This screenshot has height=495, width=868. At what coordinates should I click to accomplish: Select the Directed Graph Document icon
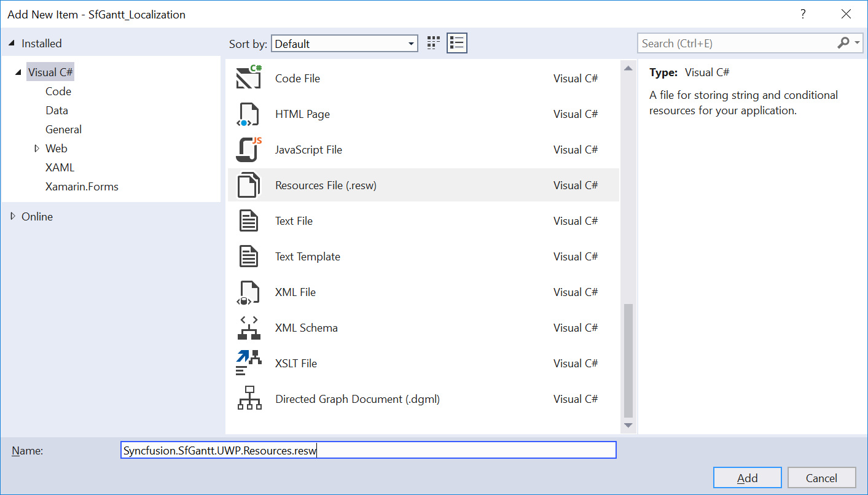249,399
